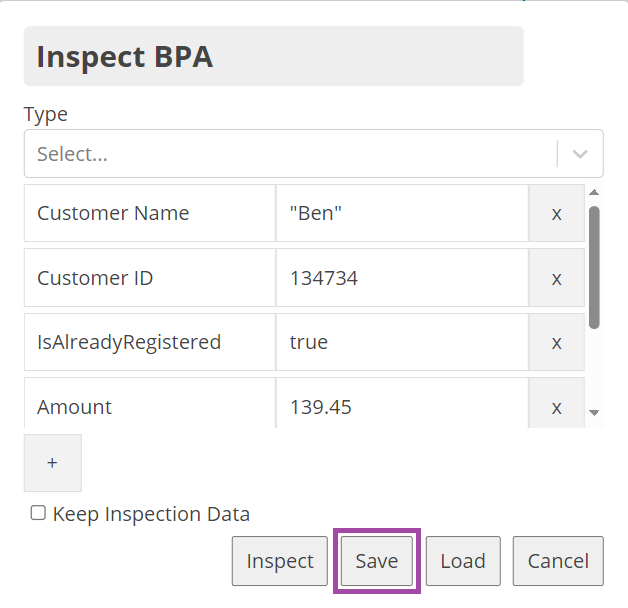Enable Keep Inspection Data checkbox
Viewport: 628px width, 608px height.
coord(39,514)
